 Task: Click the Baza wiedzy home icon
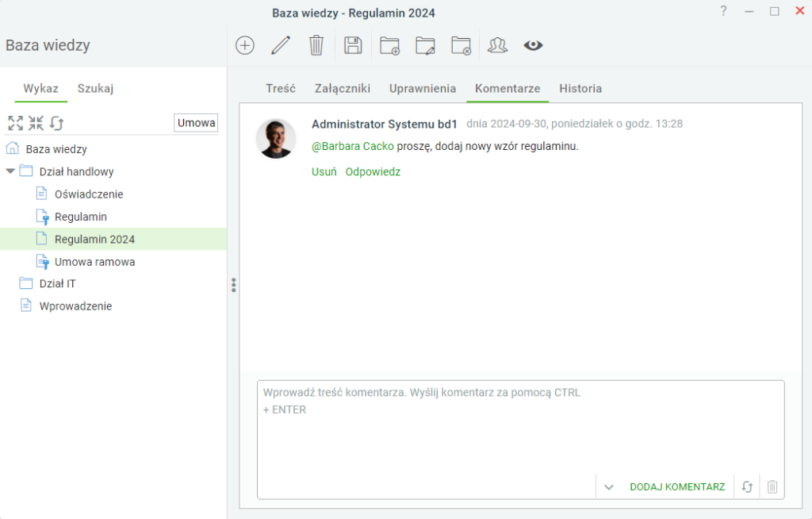(13, 148)
